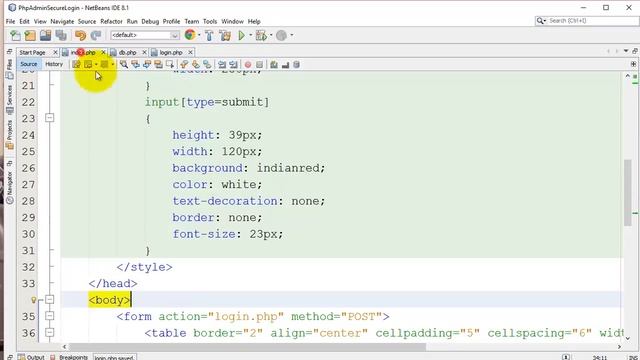Toggle the Highlight Search icon
The width and height of the screenshot is (640, 360).
point(158,64)
